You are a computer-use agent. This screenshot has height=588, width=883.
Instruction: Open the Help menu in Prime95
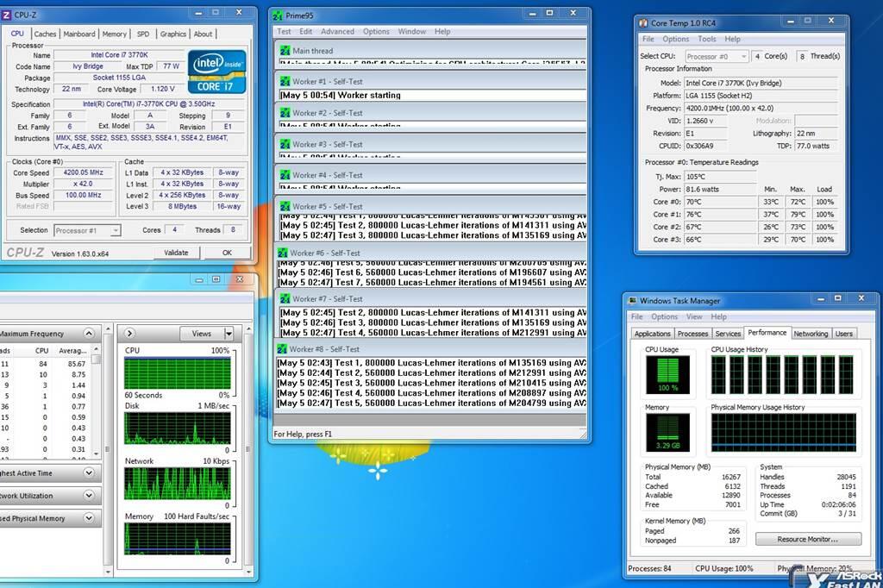[442, 32]
